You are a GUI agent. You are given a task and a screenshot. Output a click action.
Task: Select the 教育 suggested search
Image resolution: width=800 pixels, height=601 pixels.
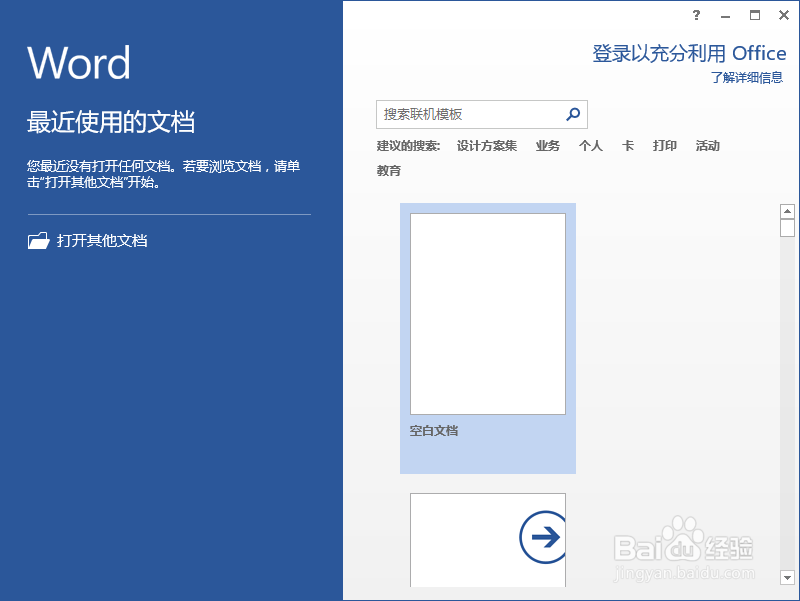[x=389, y=170]
